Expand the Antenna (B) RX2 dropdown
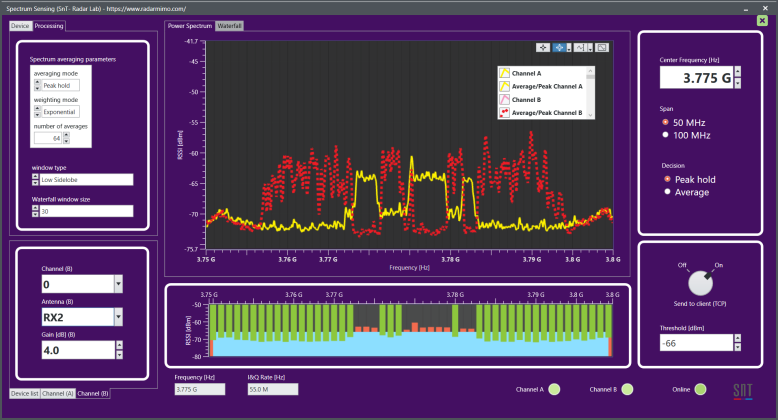 coord(118,317)
